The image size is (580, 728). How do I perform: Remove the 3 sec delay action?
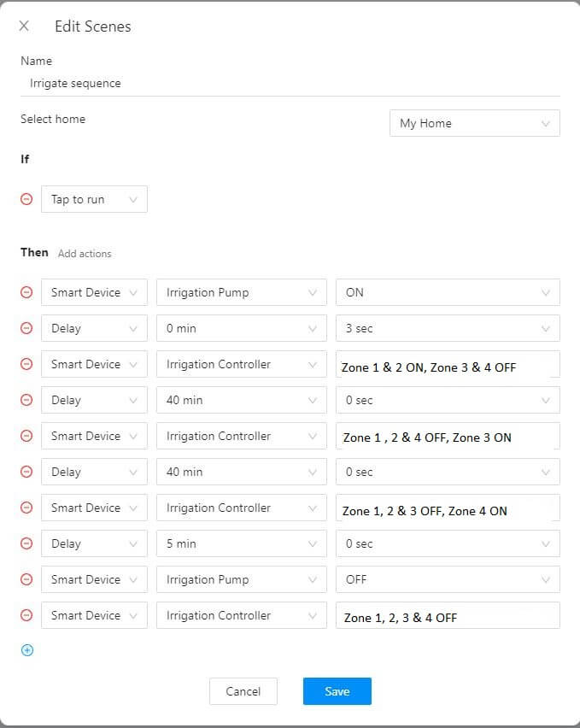[x=27, y=328]
